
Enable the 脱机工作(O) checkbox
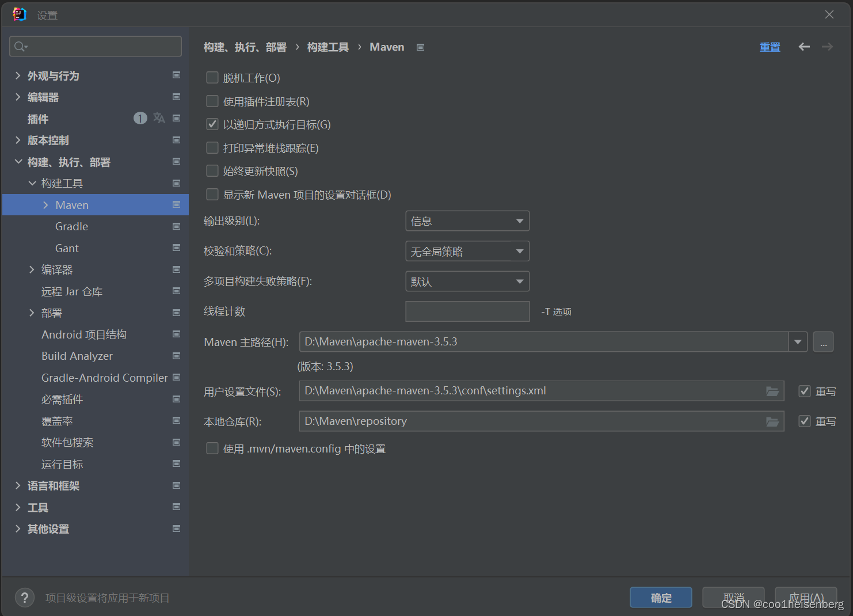click(x=212, y=78)
